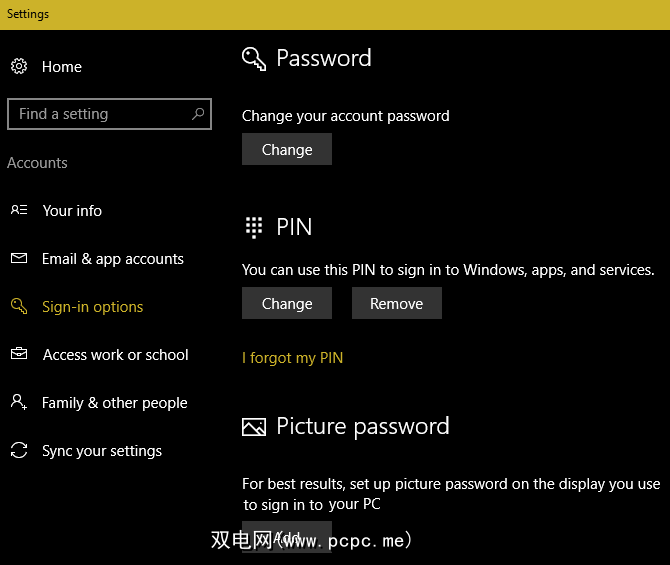Click the Family & other people icon
The height and width of the screenshot is (565, 670).
[19, 402]
